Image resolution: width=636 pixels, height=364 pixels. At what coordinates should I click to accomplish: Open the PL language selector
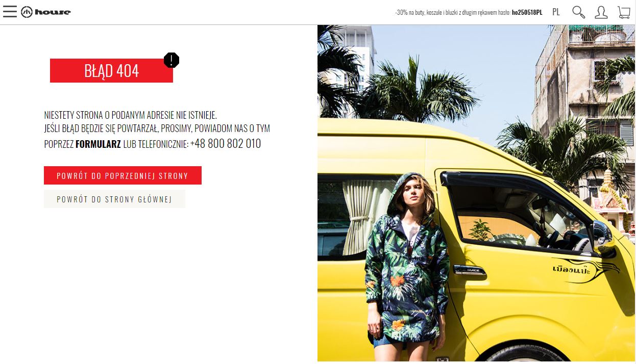click(556, 12)
